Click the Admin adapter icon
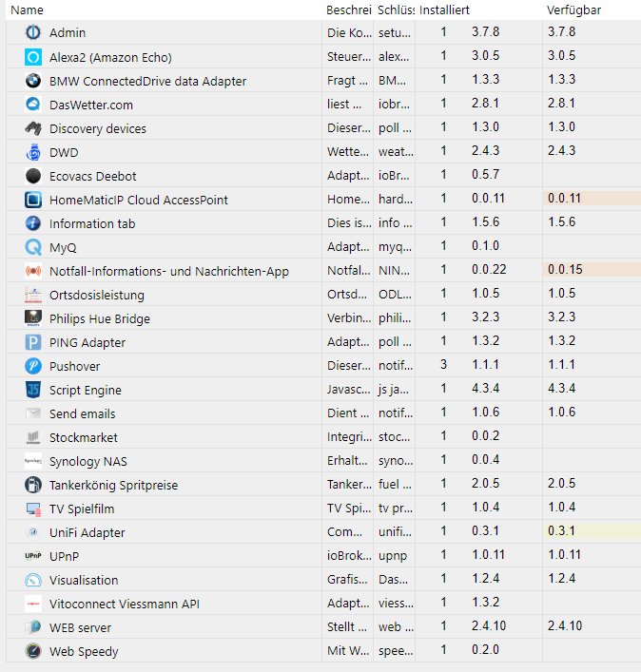This screenshot has width=641, height=672. click(x=33, y=32)
